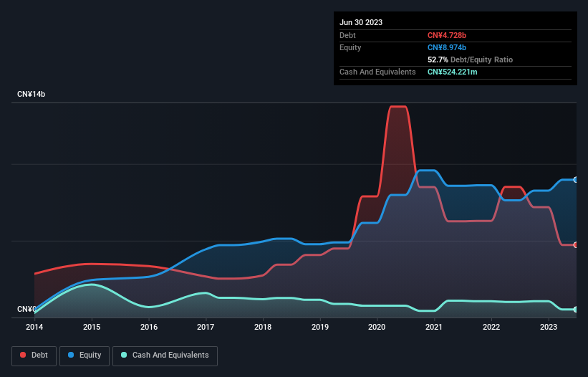Click the teal Cash endpoint marker
588x377 pixels.
click(x=576, y=310)
